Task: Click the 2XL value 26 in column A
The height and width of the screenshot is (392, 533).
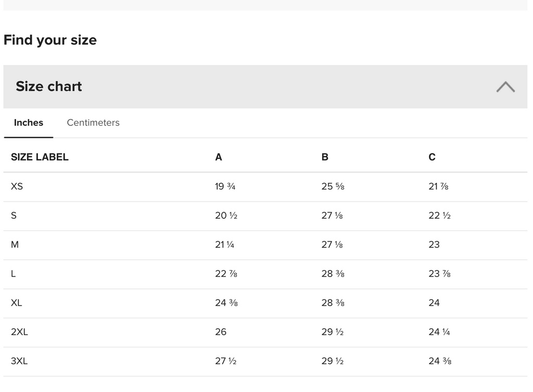Action: pos(221,332)
